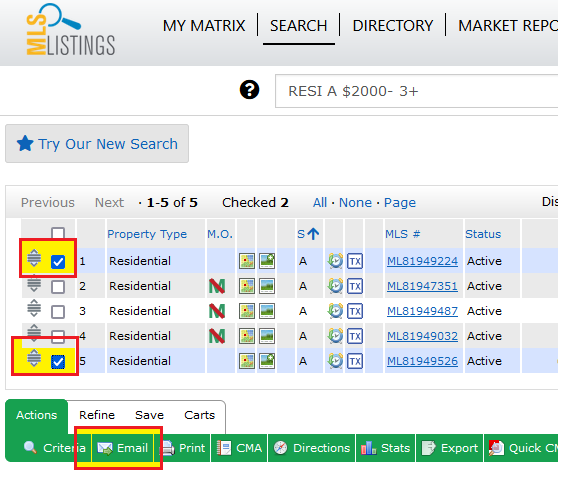Sort by Property Type column header
The height and width of the screenshot is (478, 562).
click(147, 234)
